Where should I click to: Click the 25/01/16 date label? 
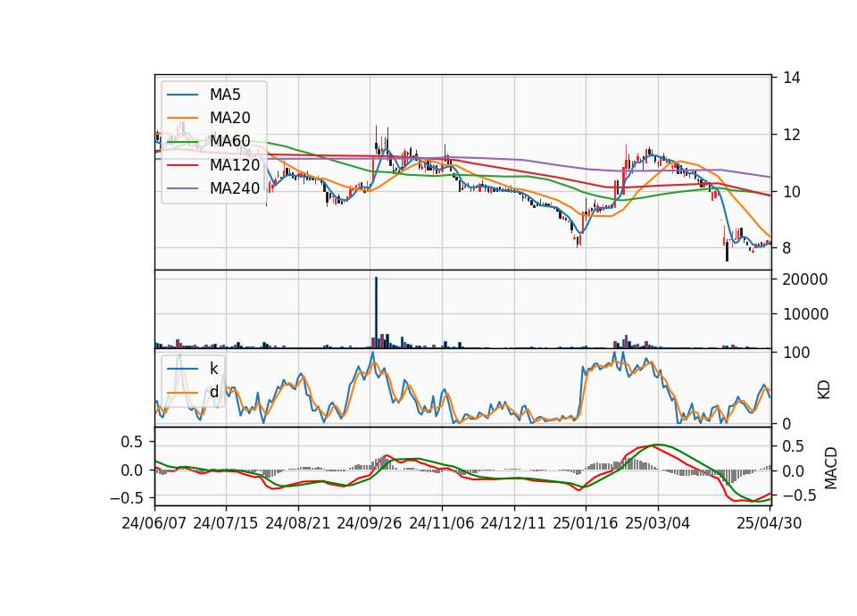(586, 523)
